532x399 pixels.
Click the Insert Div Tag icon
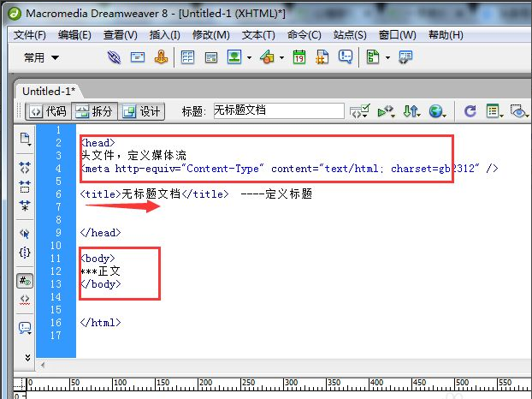[210, 57]
